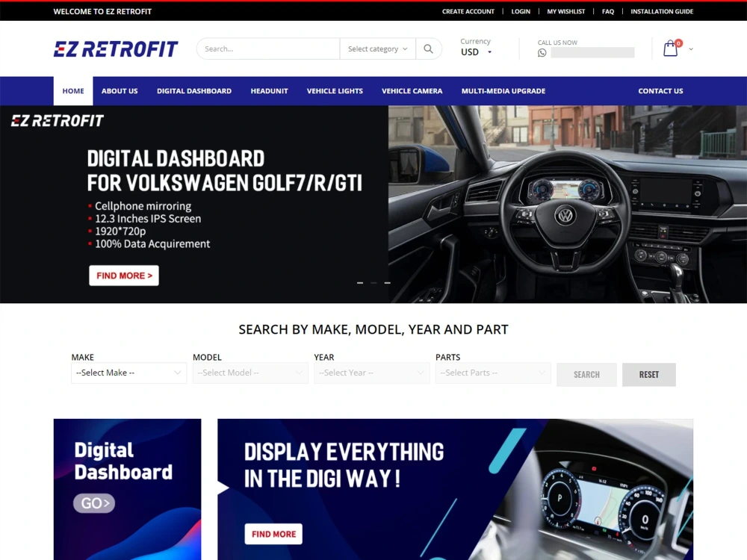Viewport: 747px width, 560px height.
Task: Open the Digital Dashboard menu item
Action: pyautogui.click(x=194, y=91)
